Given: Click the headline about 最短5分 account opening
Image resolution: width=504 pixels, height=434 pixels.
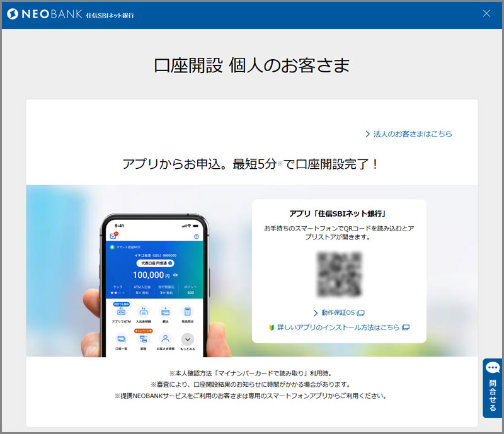Looking at the screenshot, I should pyautogui.click(x=251, y=164).
